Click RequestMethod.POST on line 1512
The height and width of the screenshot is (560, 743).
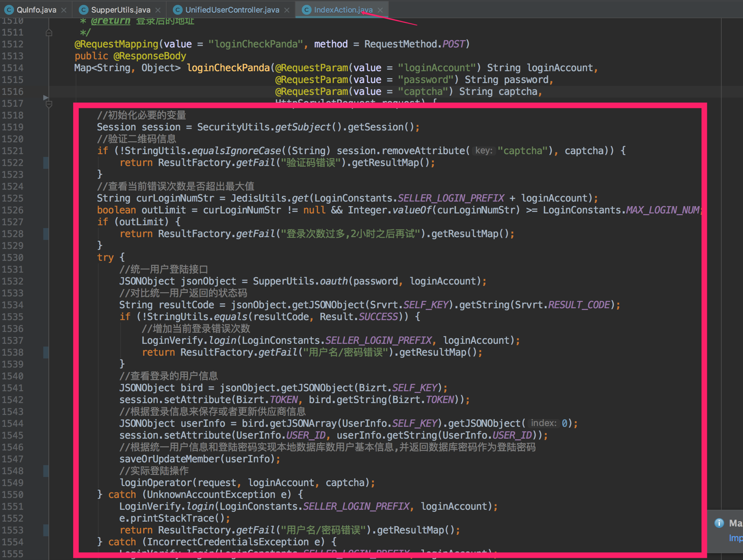[x=415, y=44]
